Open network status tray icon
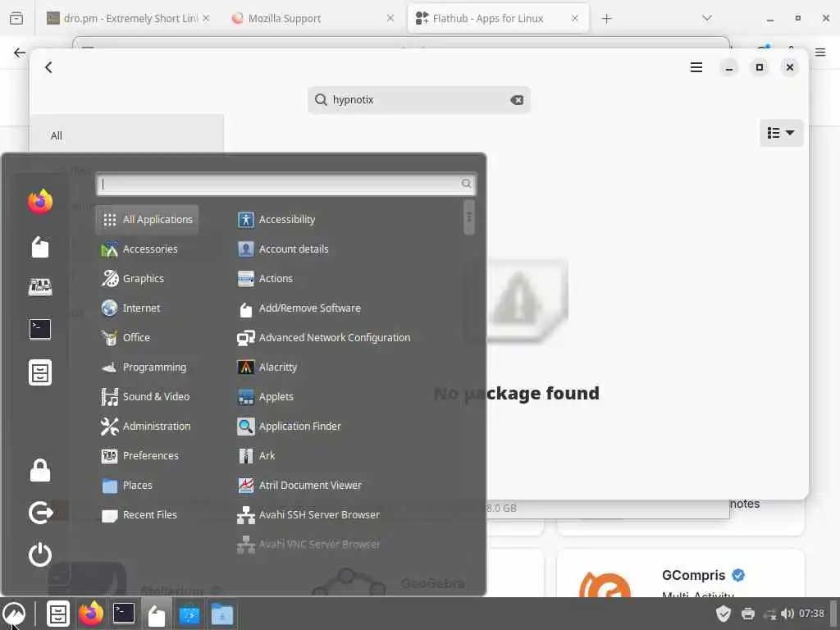840x630 pixels. coord(769,614)
